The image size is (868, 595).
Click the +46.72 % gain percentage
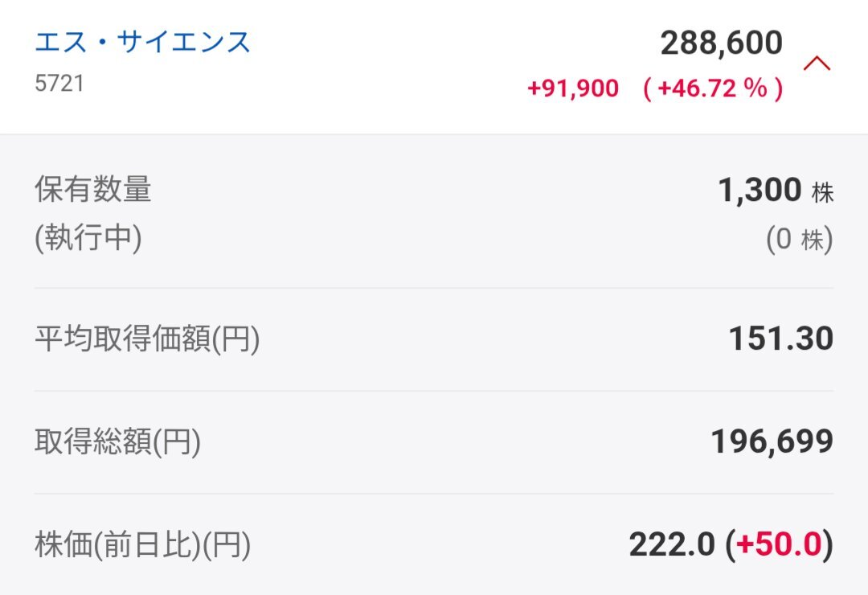[x=713, y=88]
